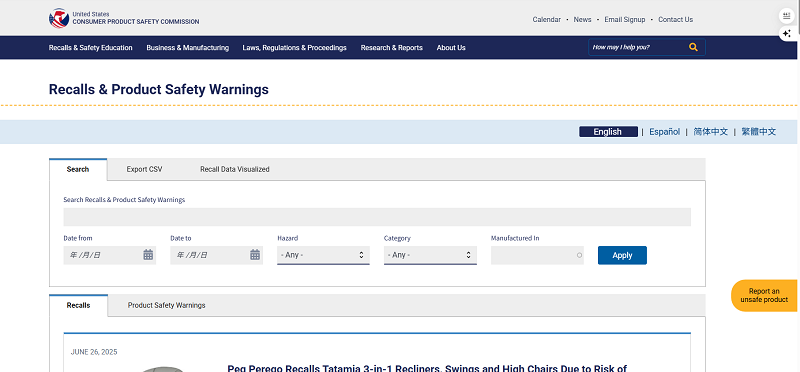
Task: Select the Search tab
Action: 78,169
